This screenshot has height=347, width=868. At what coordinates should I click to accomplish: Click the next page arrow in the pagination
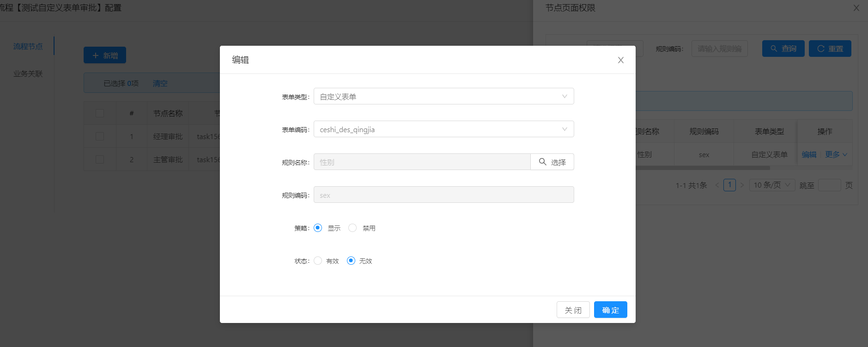pyautogui.click(x=742, y=185)
